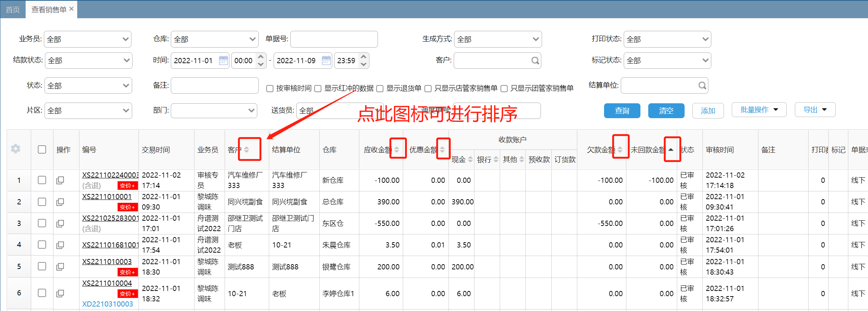The height and width of the screenshot is (311, 868).
Task: Open order link XS2211010001
Action: click(107, 197)
